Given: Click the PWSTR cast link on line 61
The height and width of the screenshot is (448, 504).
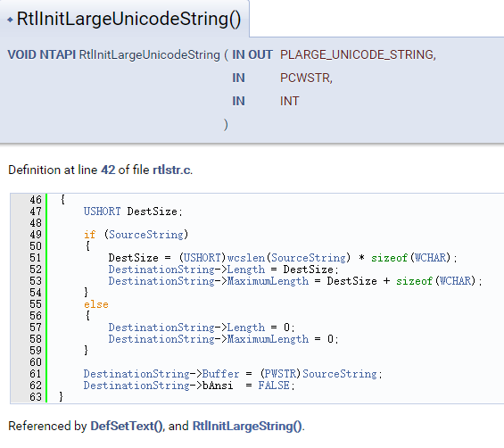Looking at the screenshot, I should coord(280,374).
